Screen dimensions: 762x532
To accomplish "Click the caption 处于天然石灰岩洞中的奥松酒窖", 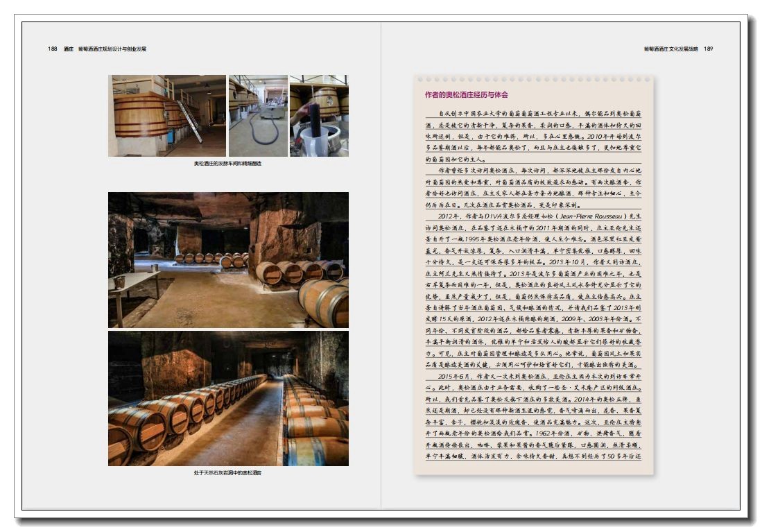I will click(228, 473).
